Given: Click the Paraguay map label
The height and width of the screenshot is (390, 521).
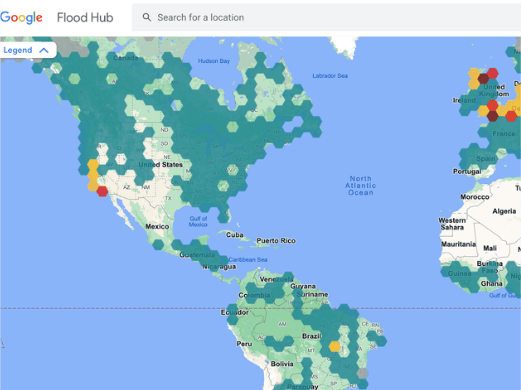Looking at the screenshot, I should tap(303, 387).
